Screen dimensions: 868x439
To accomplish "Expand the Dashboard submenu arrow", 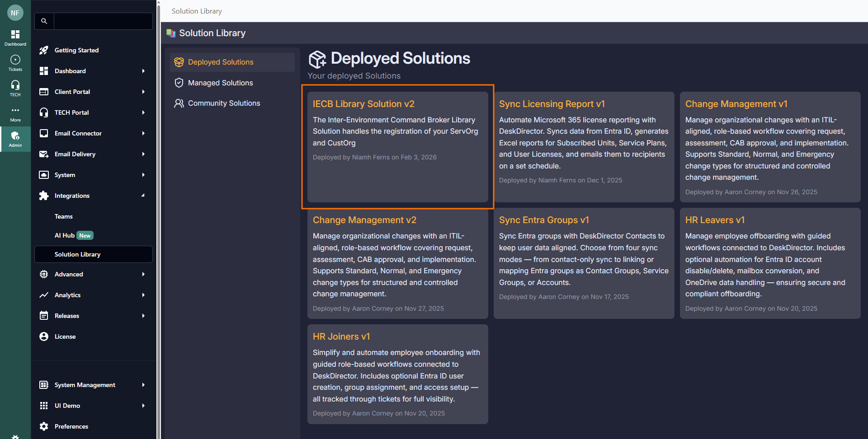I will [x=143, y=71].
